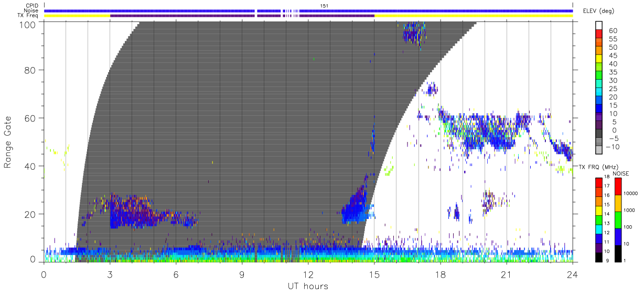
Task: Click the yellow 14–15 MHz TX FRQ swatch
Action: coord(599,210)
